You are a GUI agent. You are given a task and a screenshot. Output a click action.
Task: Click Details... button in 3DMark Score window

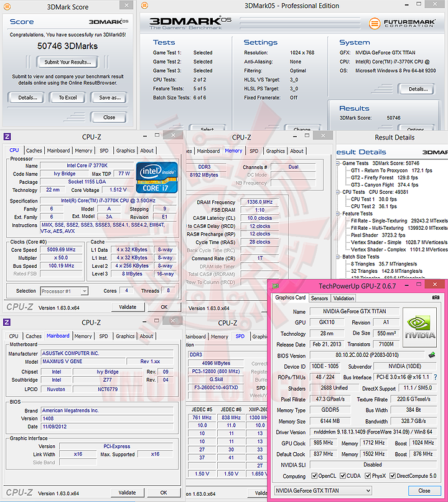[27, 97]
